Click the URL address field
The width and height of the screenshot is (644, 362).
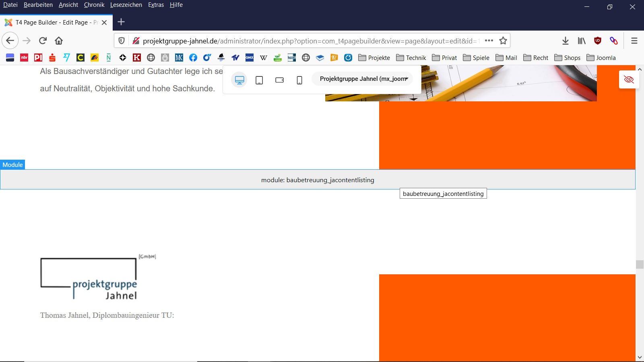pyautogui.click(x=311, y=41)
